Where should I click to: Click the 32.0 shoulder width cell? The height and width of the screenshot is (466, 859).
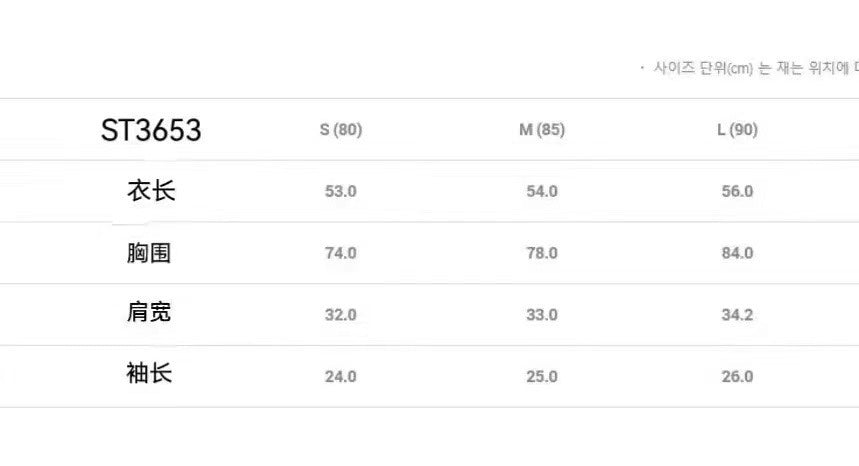341,315
